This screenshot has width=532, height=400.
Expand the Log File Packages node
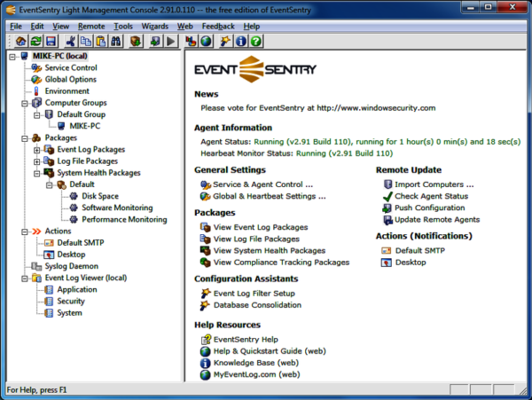(36, 161)
